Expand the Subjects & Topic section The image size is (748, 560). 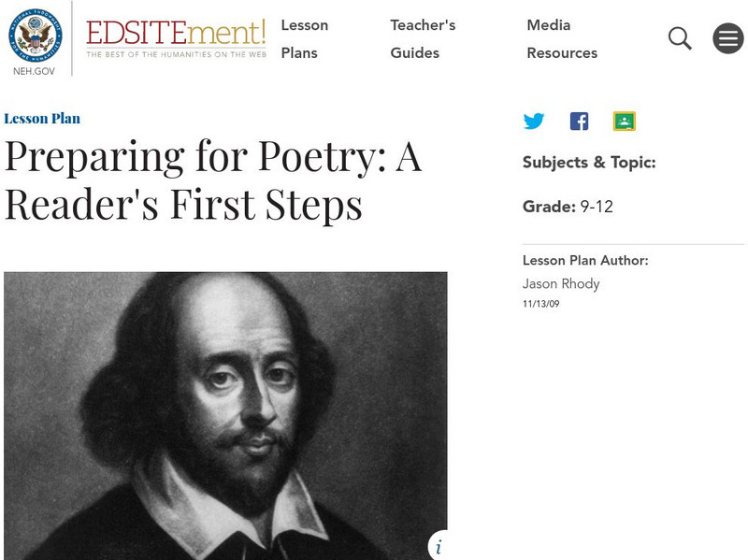pos(589,163)
